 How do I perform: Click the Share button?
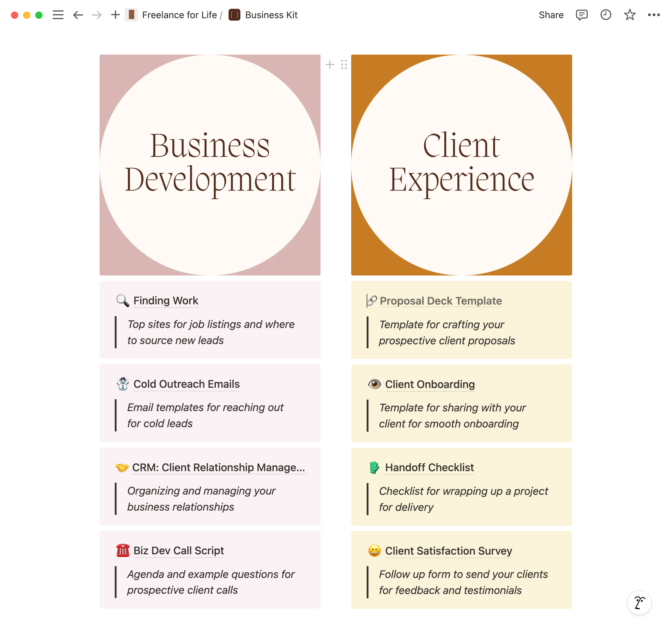pyautogui.click(x=551, y=15)
